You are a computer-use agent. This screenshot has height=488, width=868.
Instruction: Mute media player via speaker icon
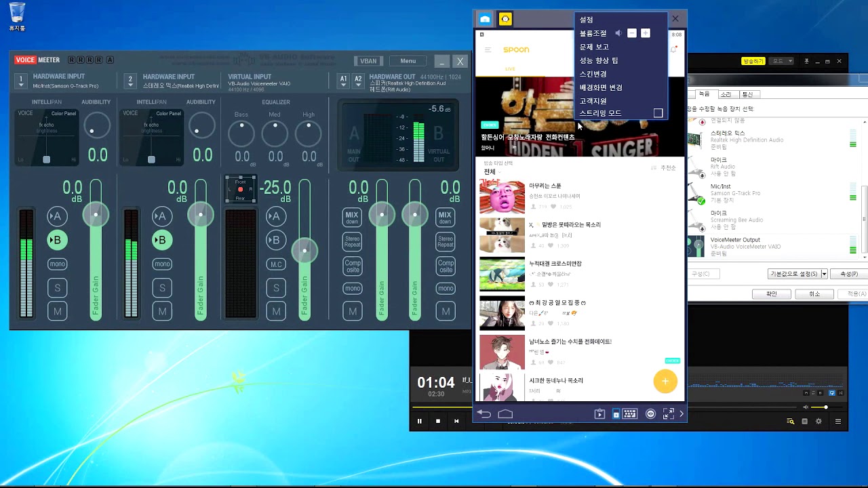[x=806, y=407]
